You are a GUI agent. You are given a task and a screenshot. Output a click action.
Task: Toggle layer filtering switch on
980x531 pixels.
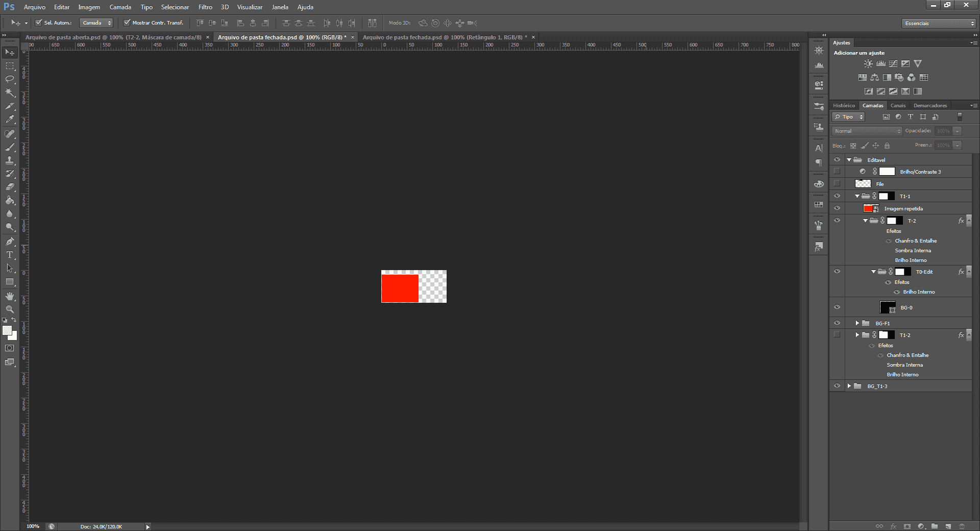(x=960, y=117)
